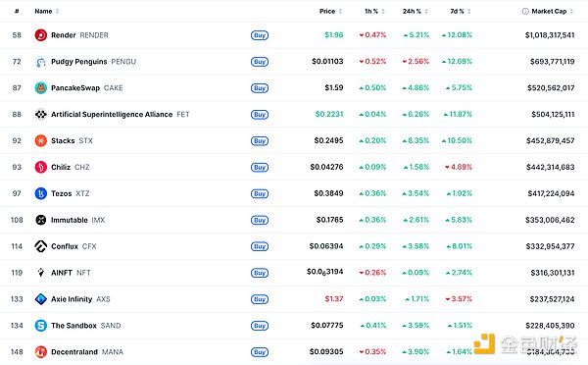Click the Market Cap info icon
The width and height of the screenshot is (588, 365).
tap(525, 11)
